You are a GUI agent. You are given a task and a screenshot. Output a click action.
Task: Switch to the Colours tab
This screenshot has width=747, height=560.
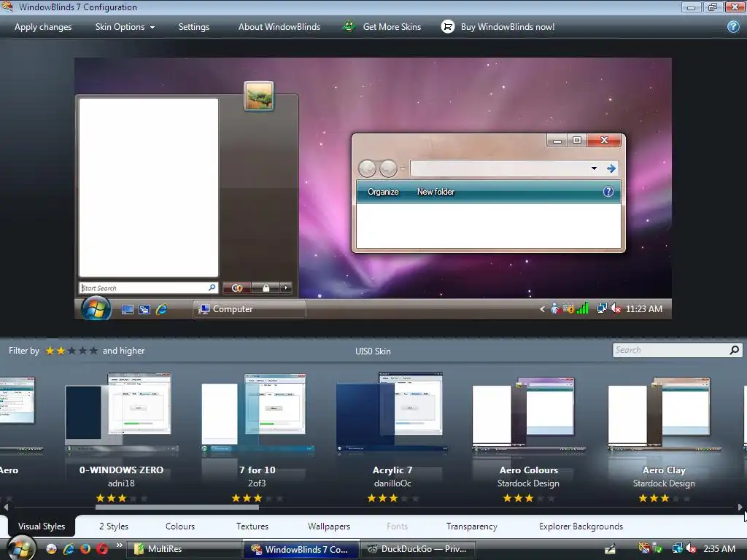180,526
